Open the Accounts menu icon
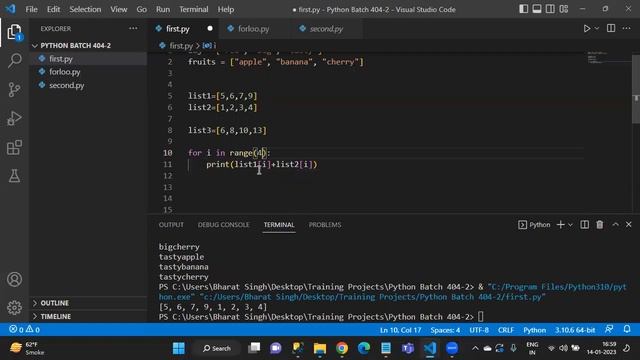The width and height of the screenshot is (640, 360). pos(14,279)
